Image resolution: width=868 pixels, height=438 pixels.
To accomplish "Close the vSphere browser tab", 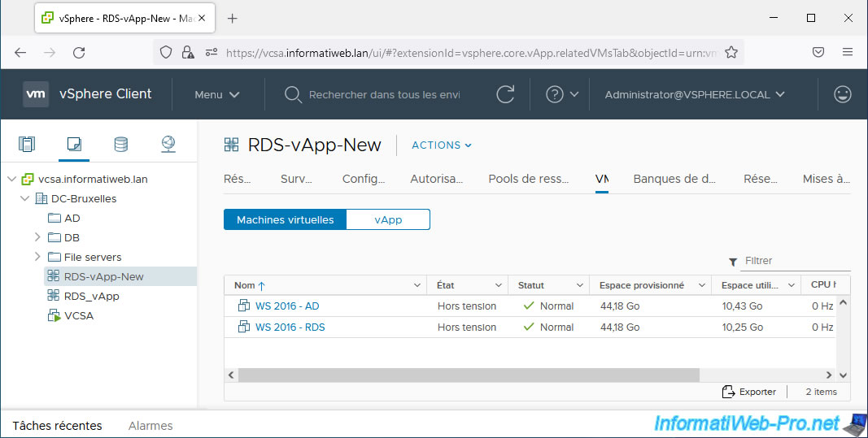I will pyautogui.click(x=202, y=18).
